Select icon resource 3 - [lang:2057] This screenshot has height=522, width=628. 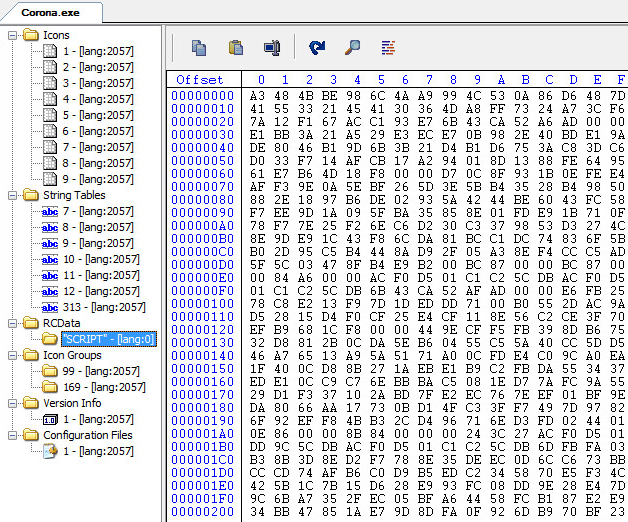98,83
